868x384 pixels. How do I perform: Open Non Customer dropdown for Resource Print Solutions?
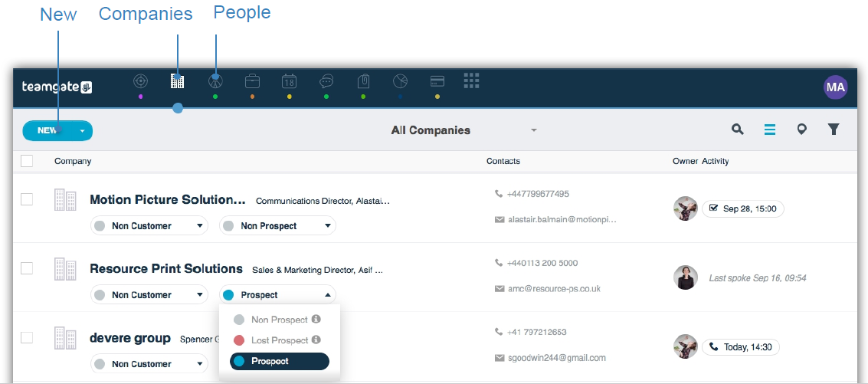pyautogui.click(x=149, y=295)
